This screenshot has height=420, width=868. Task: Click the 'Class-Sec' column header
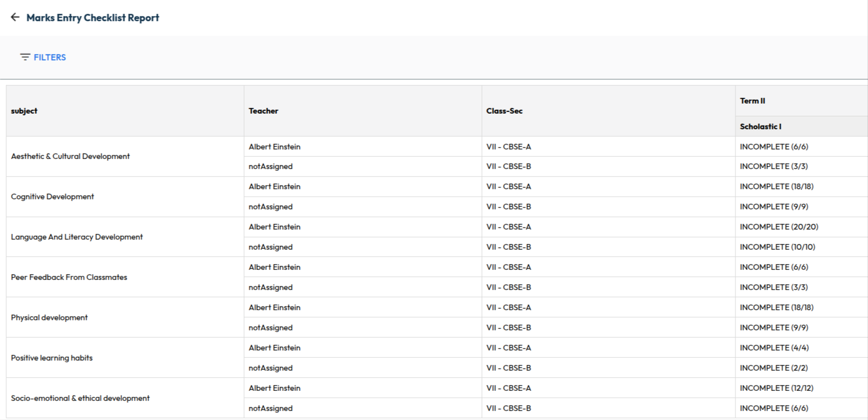pyautogui.click(x=504, y=111)
